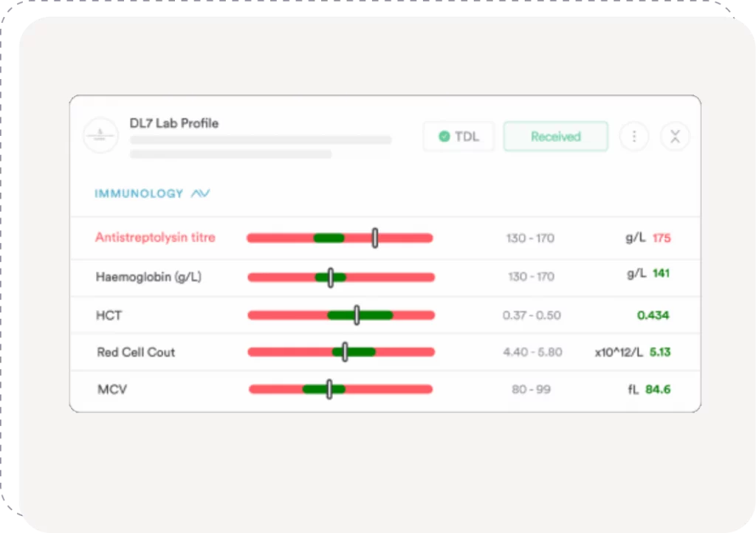The width and height of the screenshot is (756, 533).
Task: Click the Haemoglobin range bar marker
Action: click(331, 277)
